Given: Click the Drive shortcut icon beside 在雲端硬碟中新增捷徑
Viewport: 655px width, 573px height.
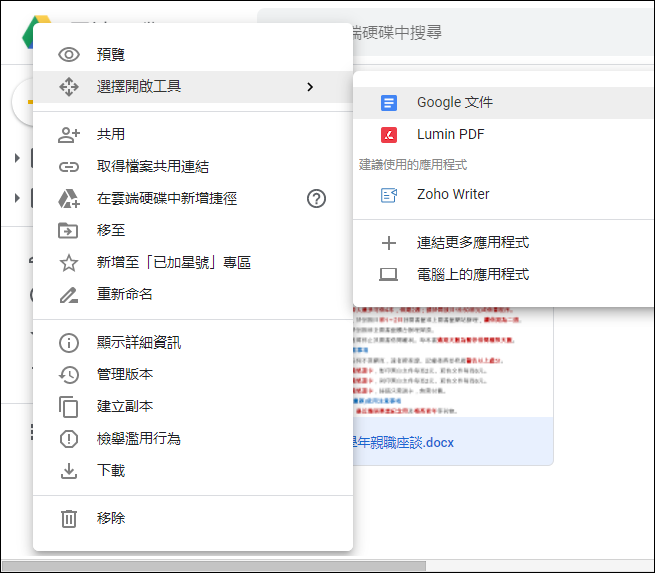Looking at the screenshot, I should [x=69, y=199].
